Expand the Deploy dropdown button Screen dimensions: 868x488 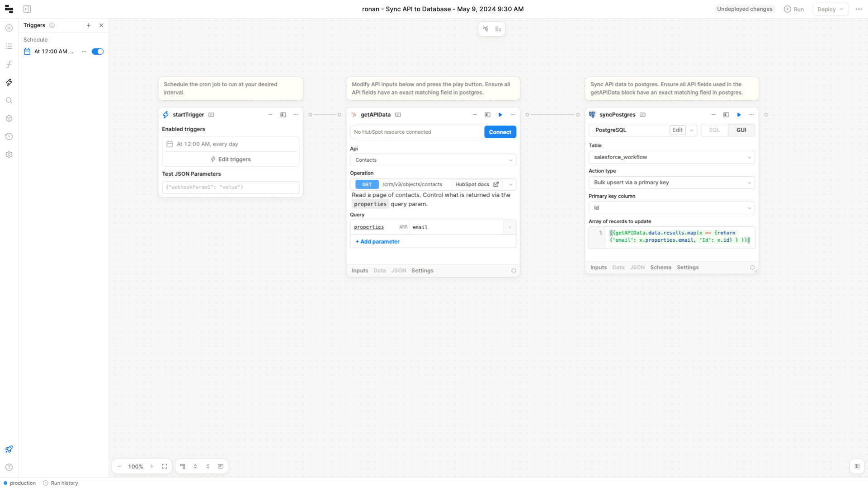pos(831,9)
